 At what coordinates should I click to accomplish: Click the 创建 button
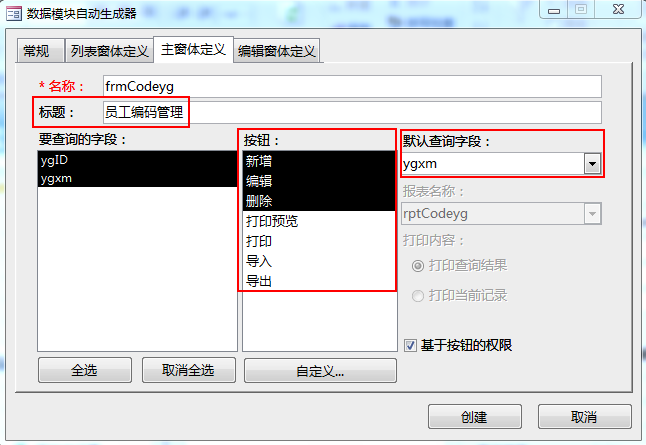tap(475, 417)
